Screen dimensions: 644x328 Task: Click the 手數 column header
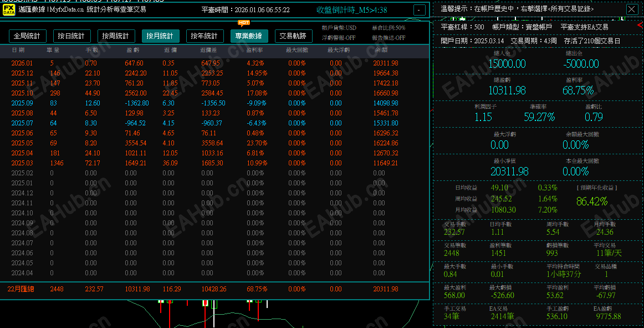92,50
